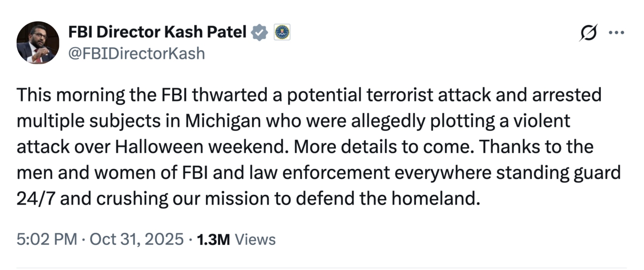Viewport: 644px width, 270px height.
Task: Click the Grok slashed-circle icon
Action: click(588, 33)
